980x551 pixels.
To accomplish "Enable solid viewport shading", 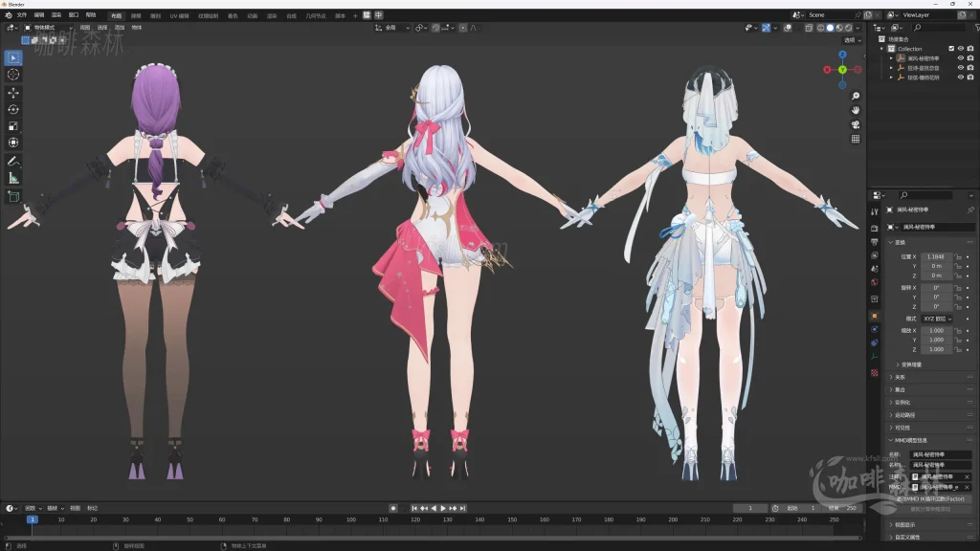I will click(830, 28).
